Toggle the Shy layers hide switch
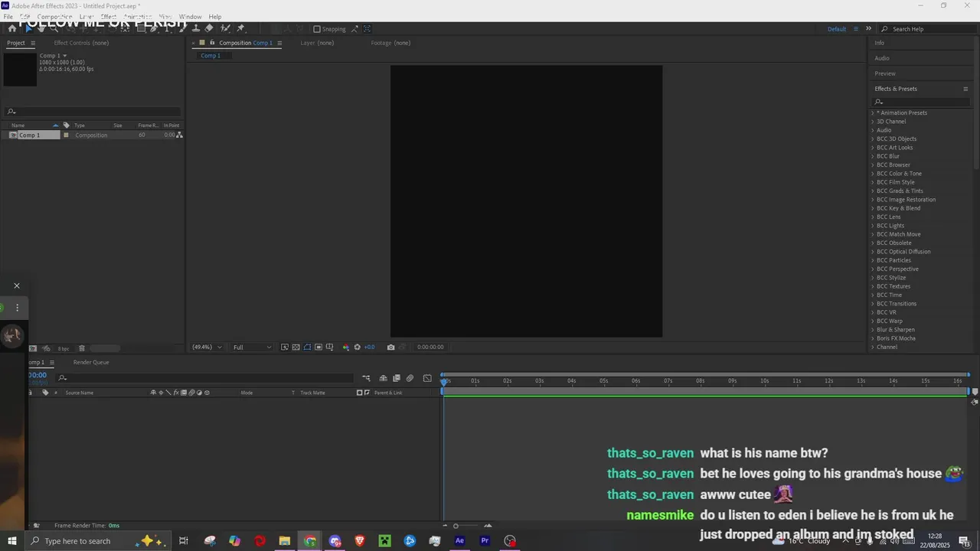The image size is (980, 551). click(383, 378)
